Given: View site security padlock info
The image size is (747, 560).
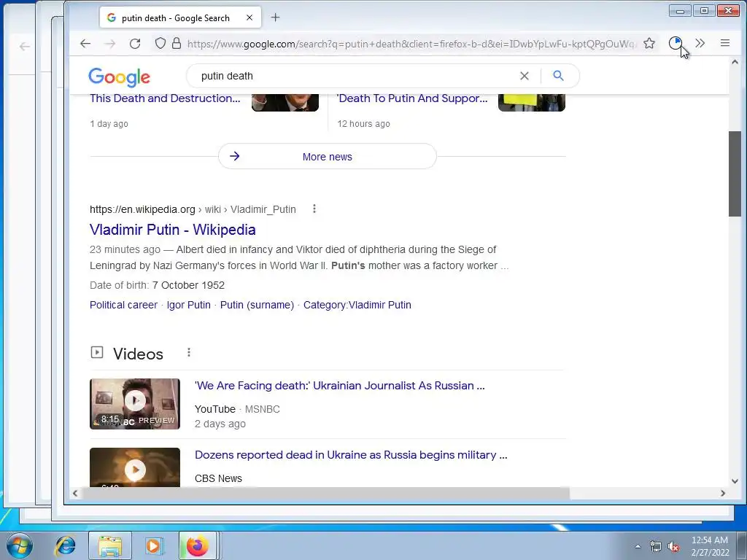Looking at the screenshot, I should point(177,43).
